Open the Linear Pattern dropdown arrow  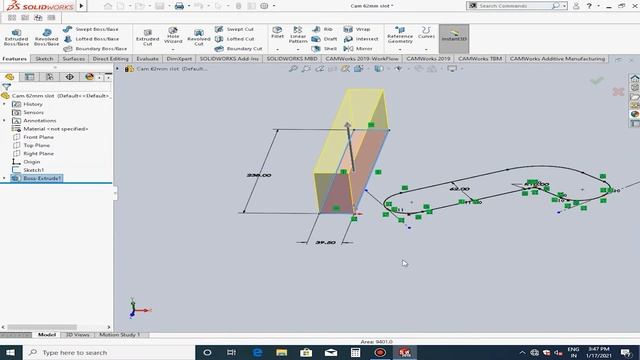coord(298,50)
